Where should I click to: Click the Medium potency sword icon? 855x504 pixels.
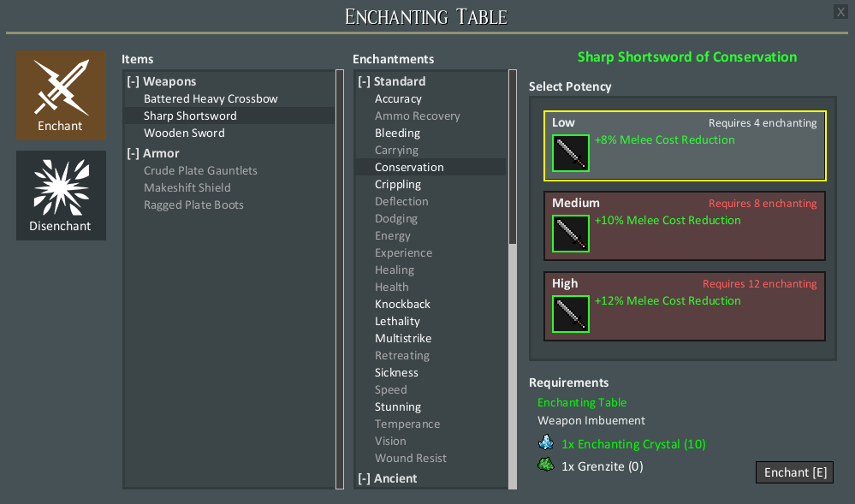pyautogui.click(x=570, y=234)
